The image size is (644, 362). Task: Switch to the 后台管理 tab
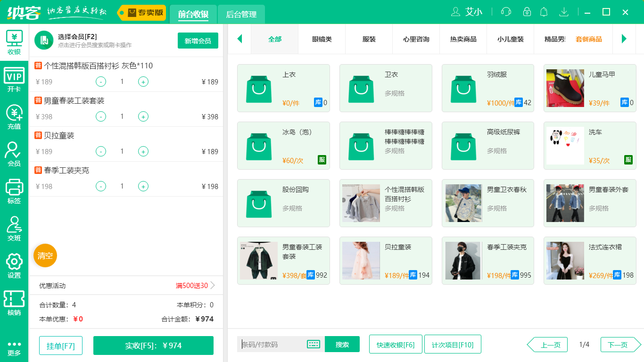[x=242, y=15]
